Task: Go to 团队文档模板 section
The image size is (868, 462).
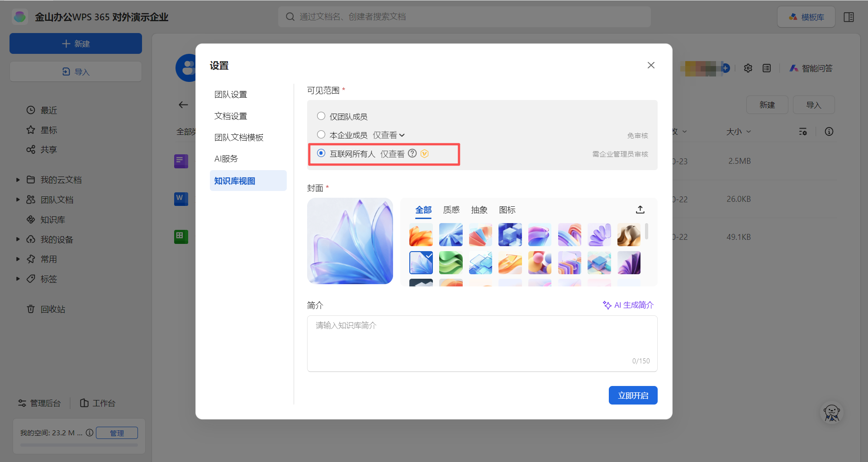Action: [248, 137]
